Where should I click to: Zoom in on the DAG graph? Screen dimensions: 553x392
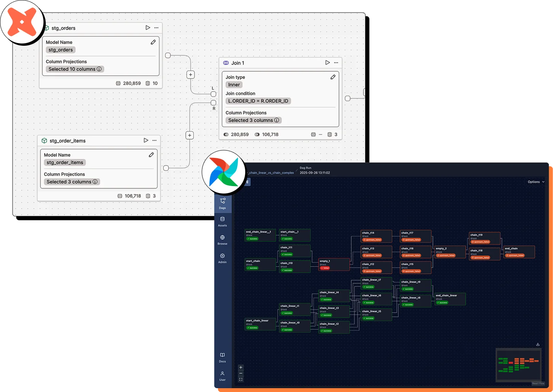pos(241,367)
